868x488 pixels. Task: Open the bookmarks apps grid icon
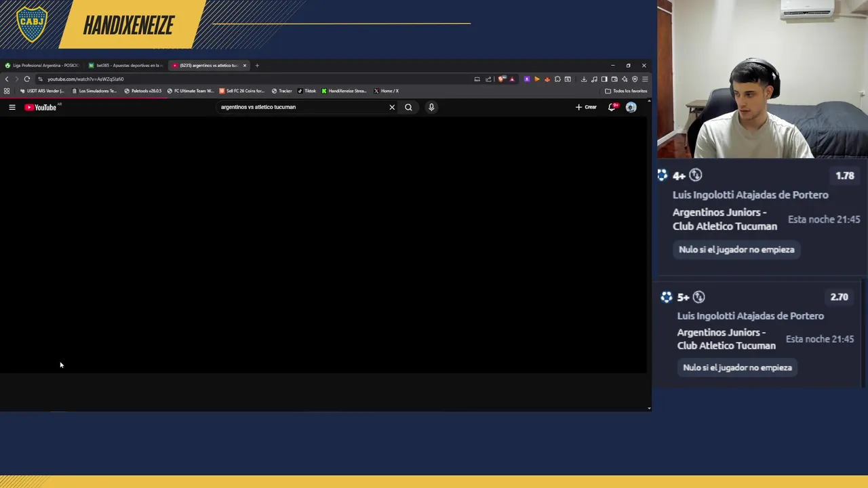pyautogui.click(x=7, y=91)
